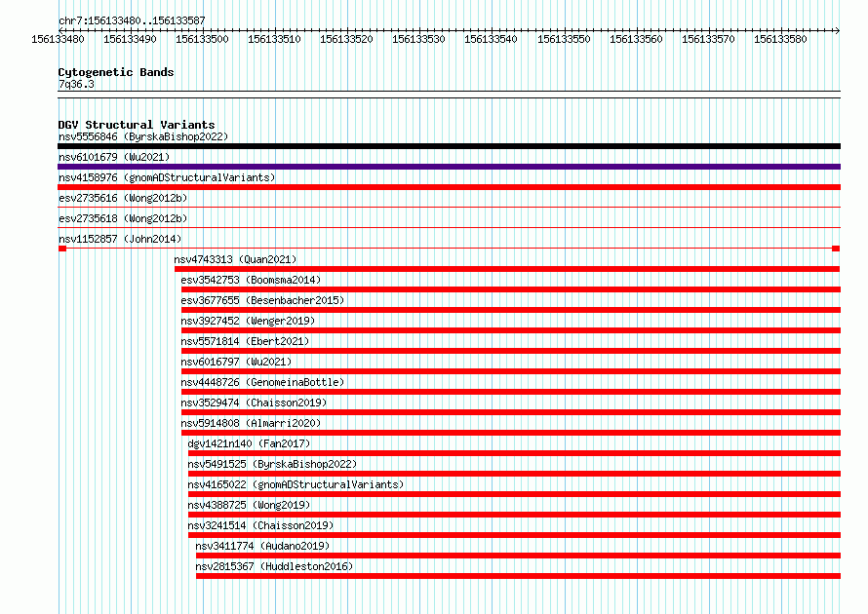The image size is (868, 614).
Task: Click ruler position 156133490
Action: point(130,39)
